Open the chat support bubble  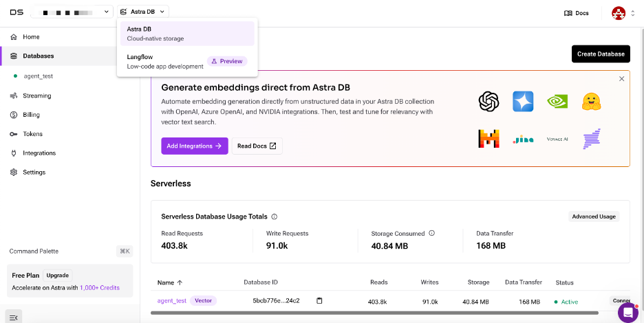click(x=628, y=313)
